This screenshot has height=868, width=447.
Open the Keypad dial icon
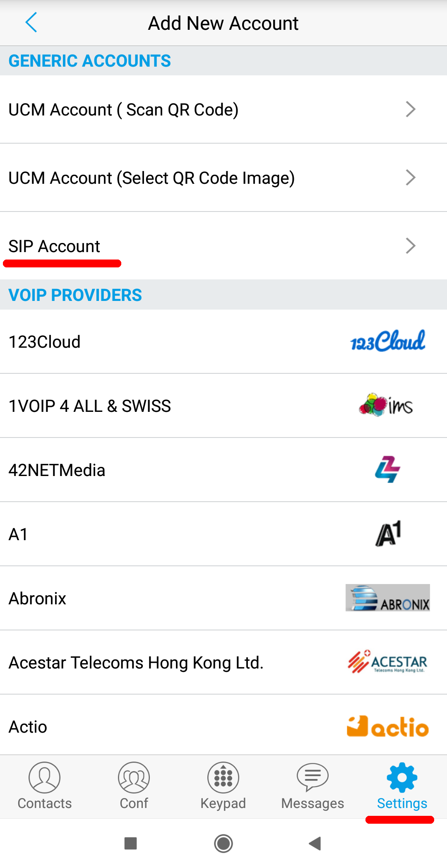[223, 777]
